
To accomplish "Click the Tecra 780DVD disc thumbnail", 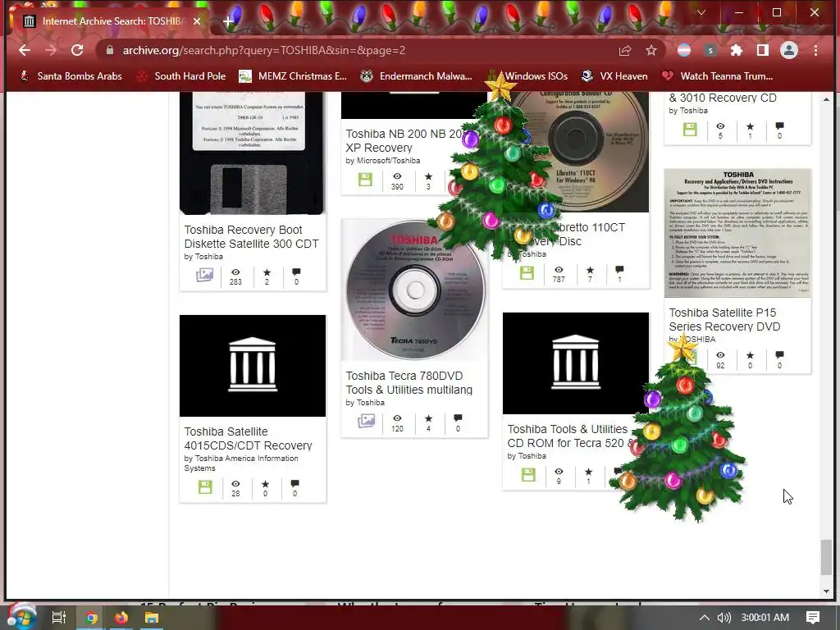I will pos(414,290).
